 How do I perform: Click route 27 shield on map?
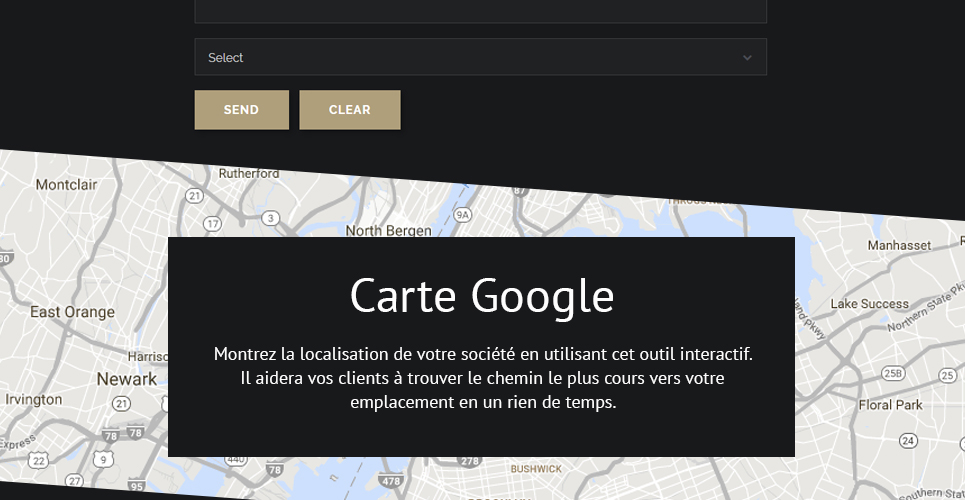point(74,481)
